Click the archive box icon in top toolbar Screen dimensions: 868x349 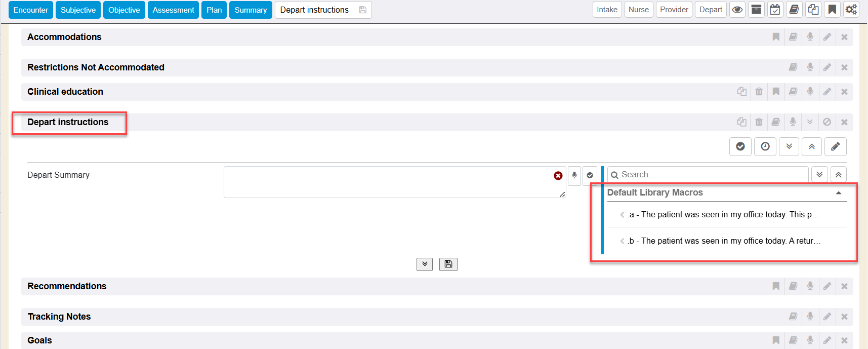[756, 10]
